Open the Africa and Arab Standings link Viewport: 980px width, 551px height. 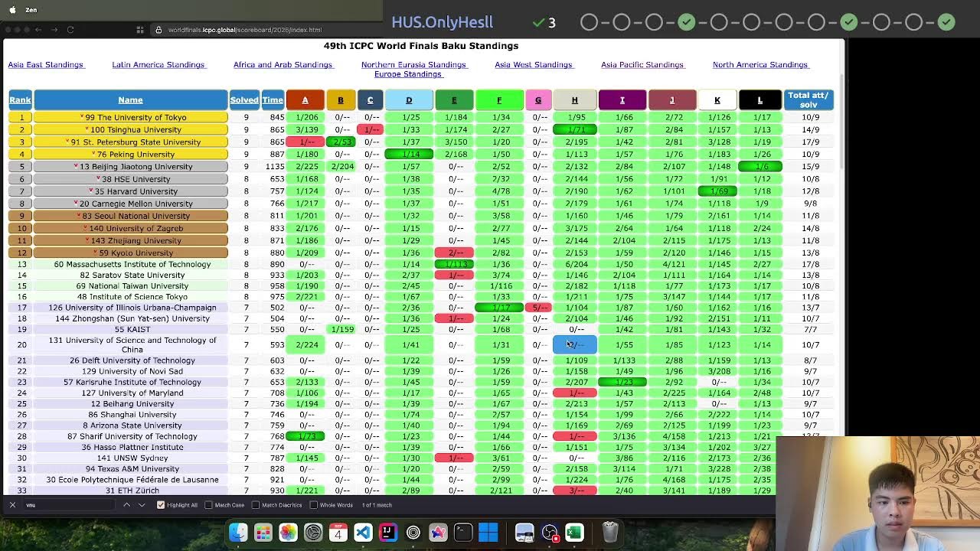point(283,65)
